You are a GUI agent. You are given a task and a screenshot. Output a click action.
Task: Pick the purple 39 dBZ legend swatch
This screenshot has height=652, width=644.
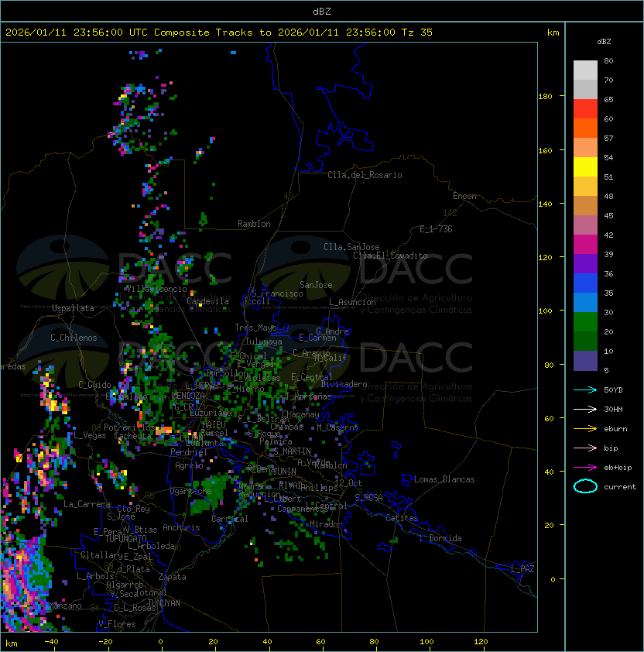[x=585, y=263]
